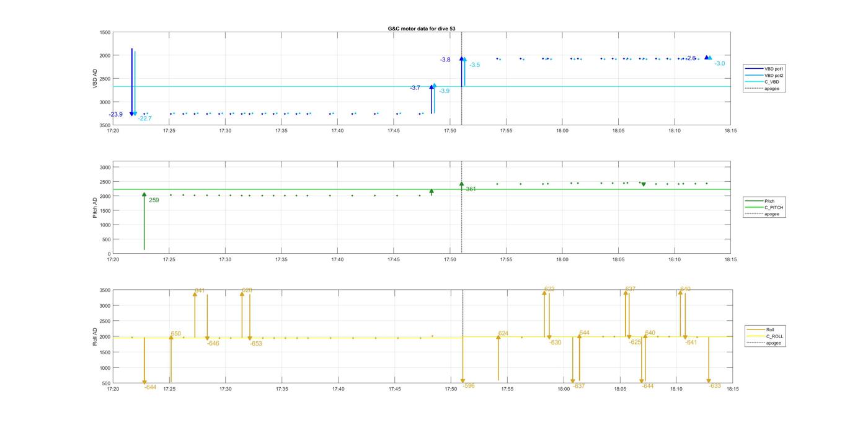Select 'VBD pot2' legend entry

[763, 75]
